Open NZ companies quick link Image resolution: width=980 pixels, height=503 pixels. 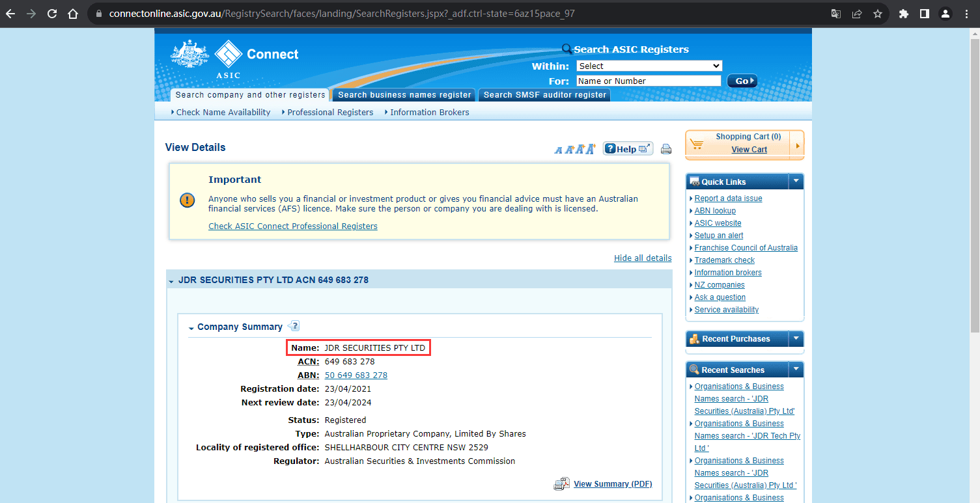pos(720,285)
